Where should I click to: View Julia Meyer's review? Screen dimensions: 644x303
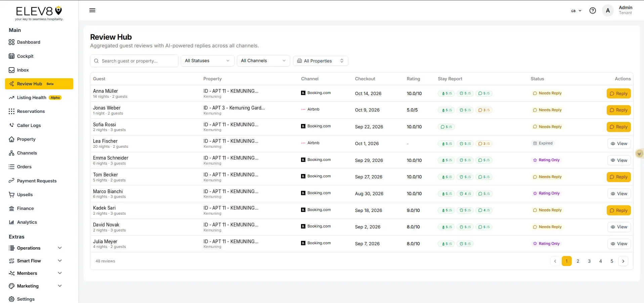(x=619, y=244)
